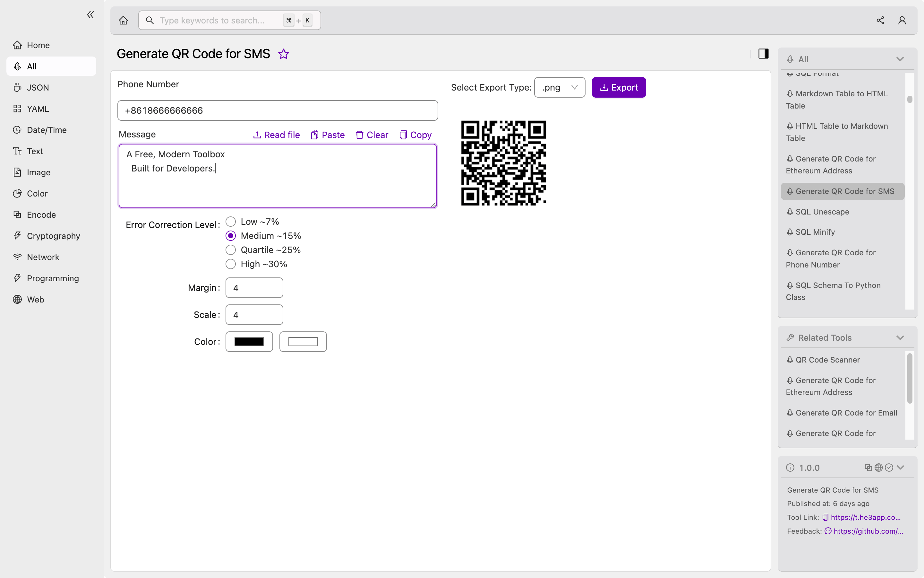The image size is (924, 578).
Task: Open Home in the sidebar
Action: [x=51, y=45]
